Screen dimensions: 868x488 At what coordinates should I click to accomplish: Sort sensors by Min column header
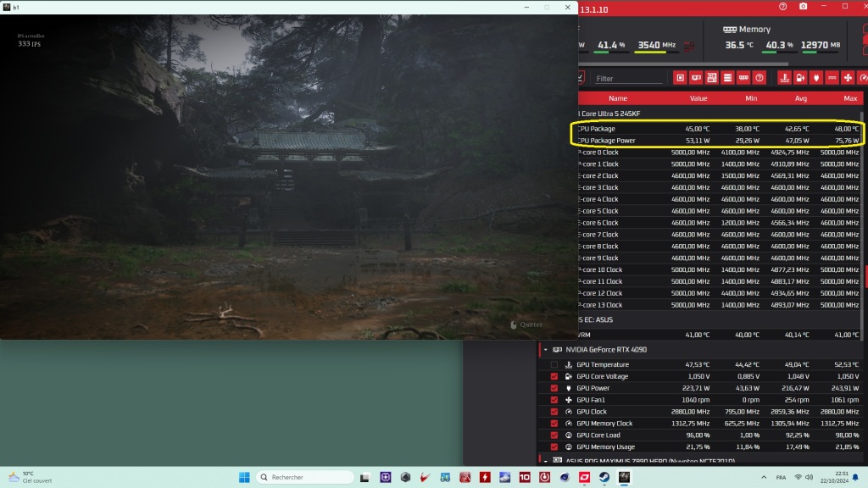click(x=751, y=98)
